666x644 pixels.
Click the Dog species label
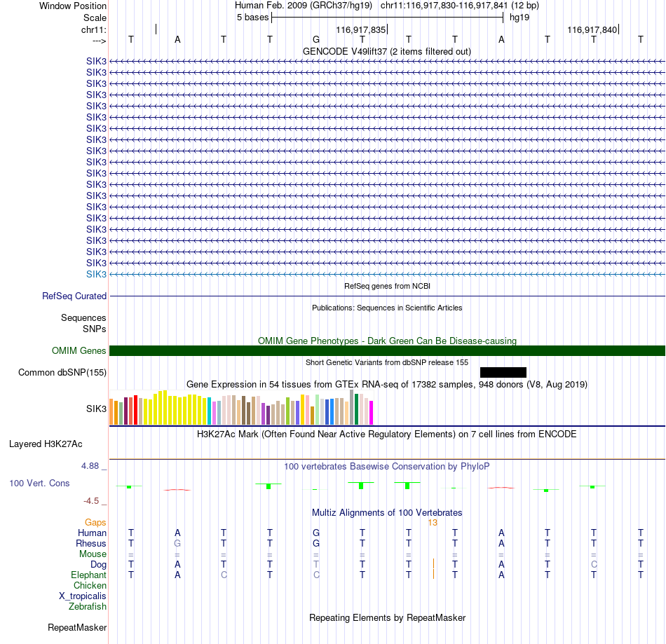pyautogui.click(x=99, y=565)
